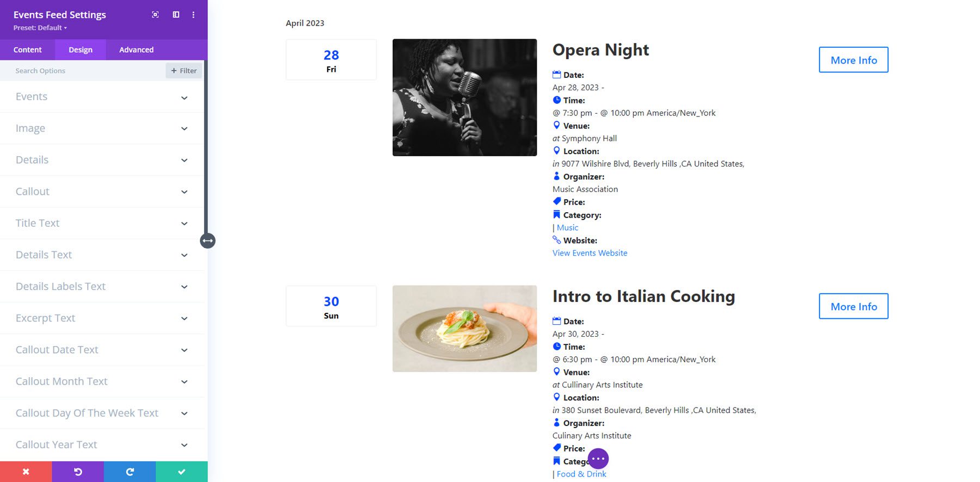The height and width of the screenshot is (482, 980).
Task: Click the snap modal to side icon
Action: pyautogui.click(x=176, y=15)
